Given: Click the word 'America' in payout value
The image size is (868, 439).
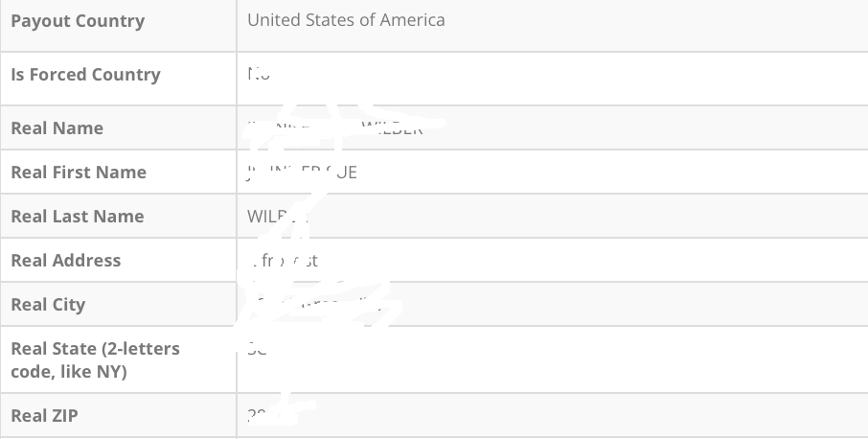Looking at the screenshot, I should [412, 19].
